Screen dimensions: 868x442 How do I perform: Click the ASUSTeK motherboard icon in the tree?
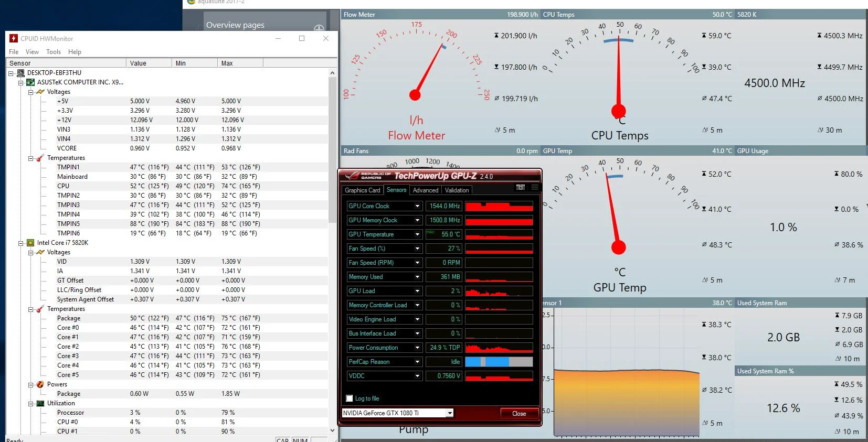pos(31,82)
